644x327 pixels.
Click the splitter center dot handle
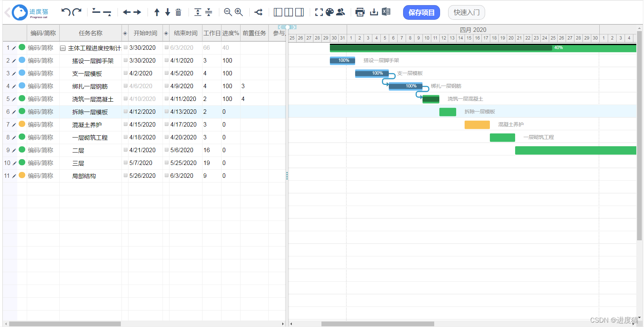287,27
